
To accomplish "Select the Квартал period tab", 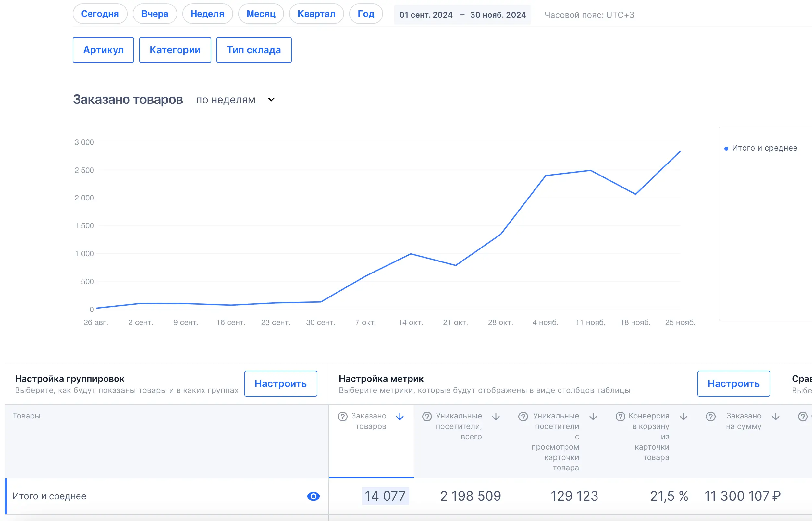I will pyautogui.click(x=316, y=14).
